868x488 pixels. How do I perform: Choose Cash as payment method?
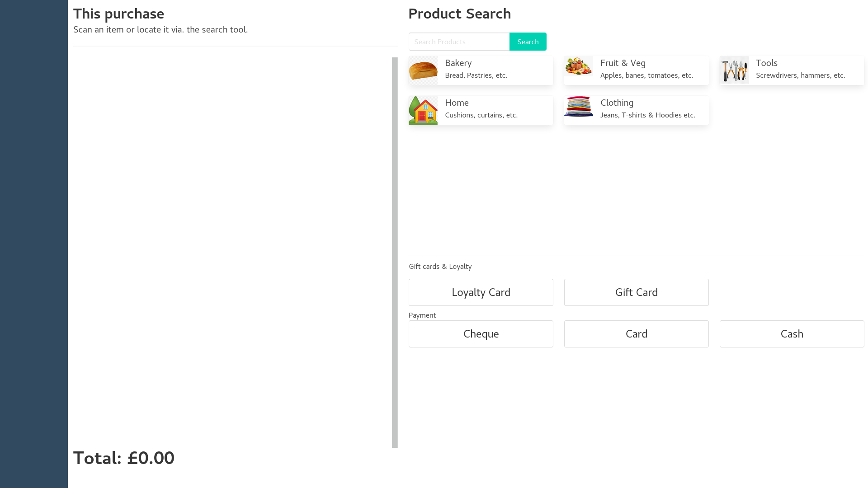(x=792, y=334)
